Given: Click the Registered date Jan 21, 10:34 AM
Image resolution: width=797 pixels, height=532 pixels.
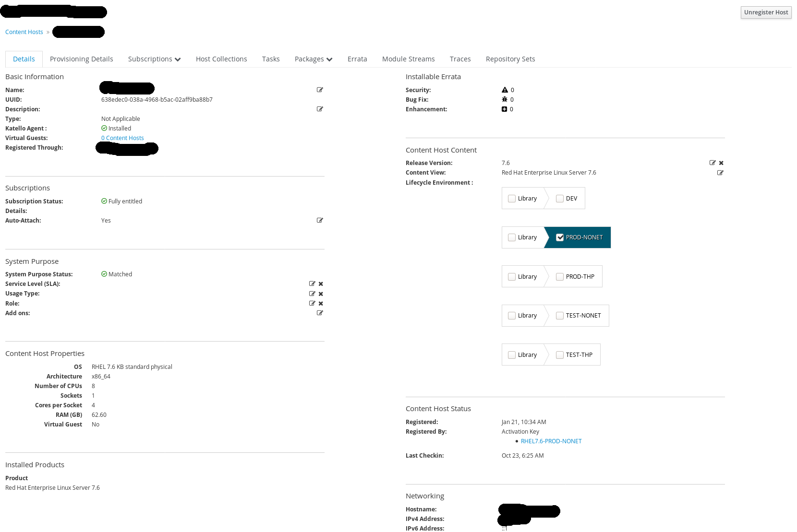Looking at the screenshot, I should pyautogui.click(x=524, y=422).
